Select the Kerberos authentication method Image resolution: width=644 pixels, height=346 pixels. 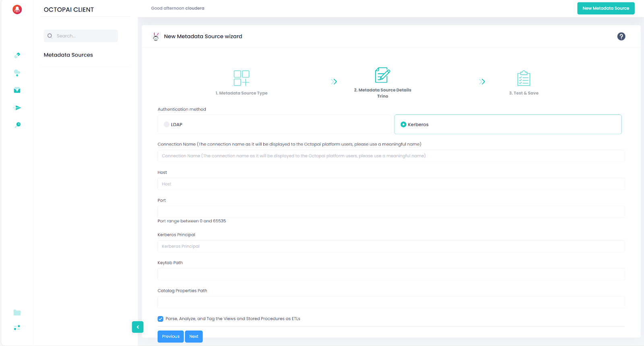tap(508, 124)
